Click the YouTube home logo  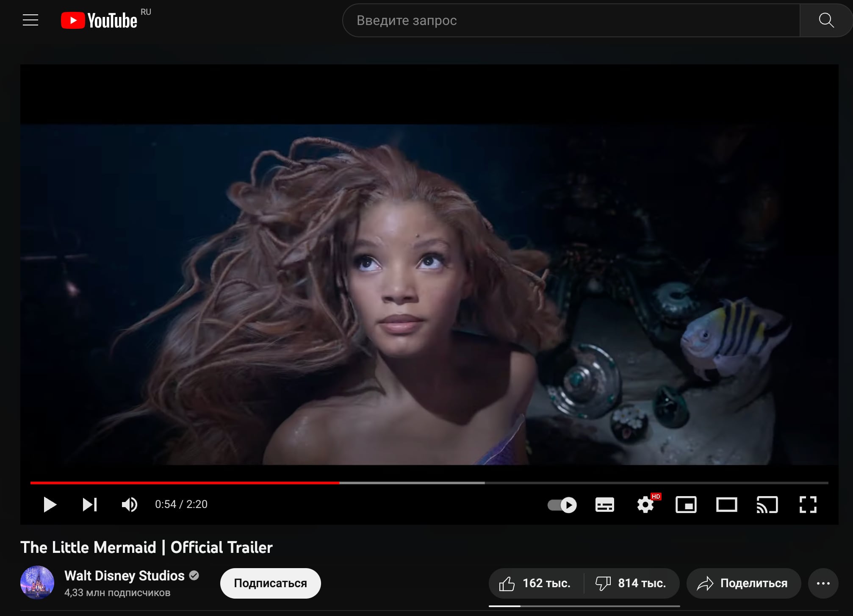point(99,20)
